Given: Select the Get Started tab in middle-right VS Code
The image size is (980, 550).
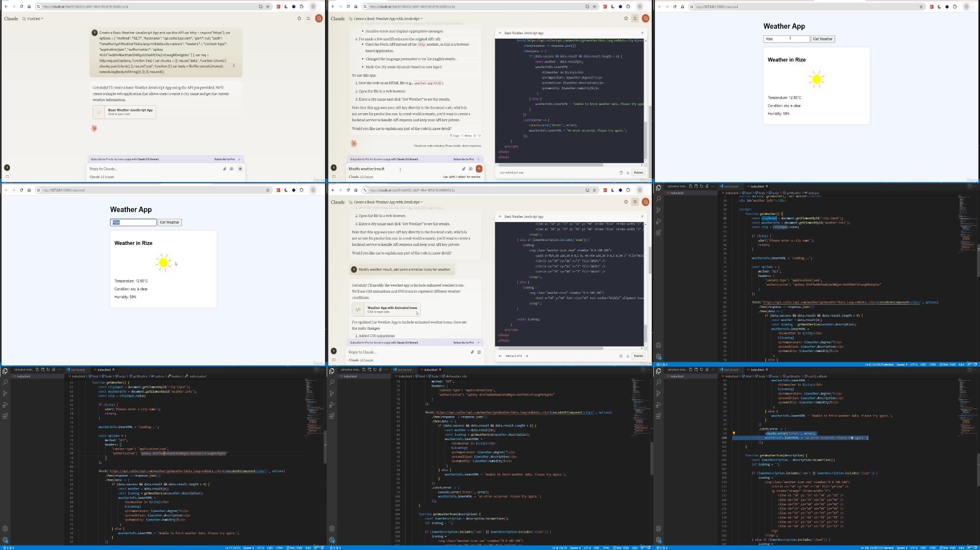Looking at the screenshot, I should (731, 186).
